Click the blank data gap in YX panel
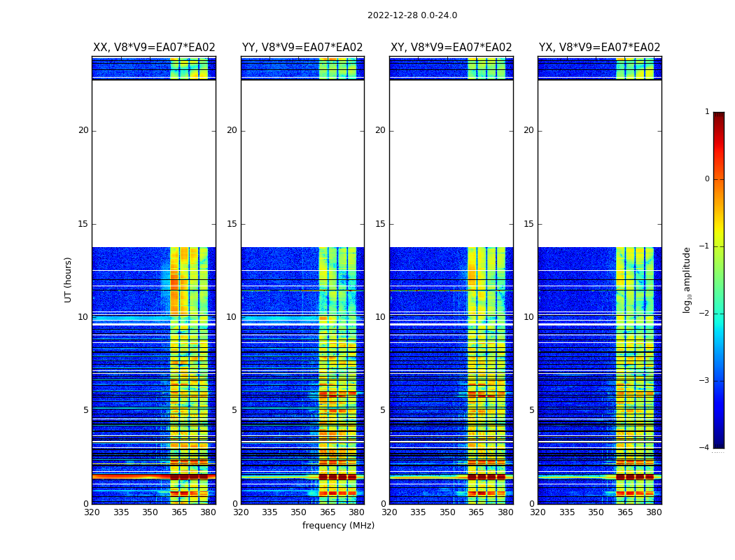This screenshot has width=735, height=560. click(599, 163)
